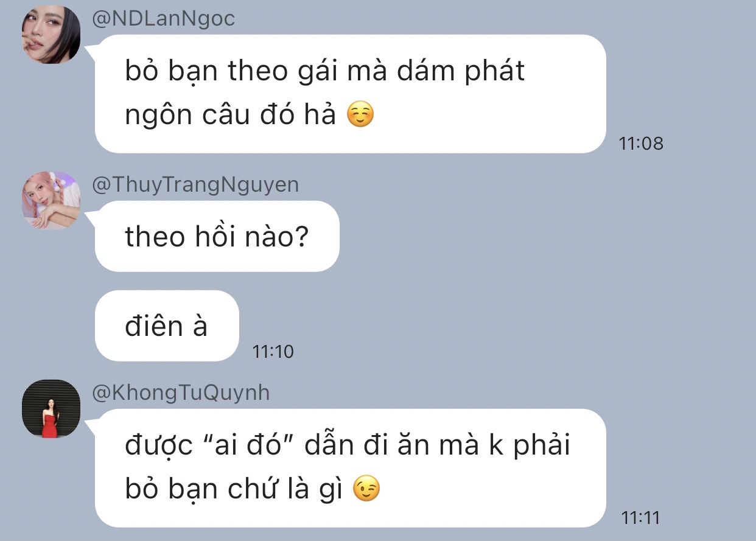This screenshot has width=756, height=541.
Task: Select the "theo hồi nào?" message bubble
Action: click(217, 236)
